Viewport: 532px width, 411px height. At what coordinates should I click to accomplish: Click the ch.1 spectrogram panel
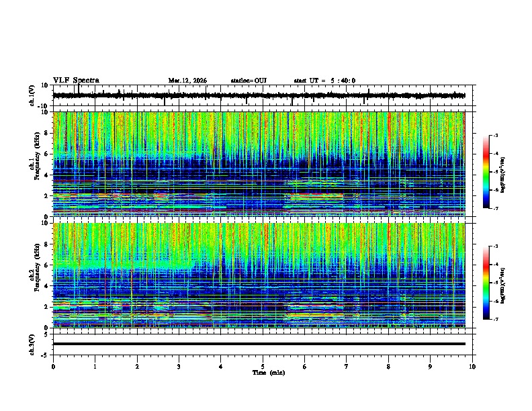coord(259,164)
